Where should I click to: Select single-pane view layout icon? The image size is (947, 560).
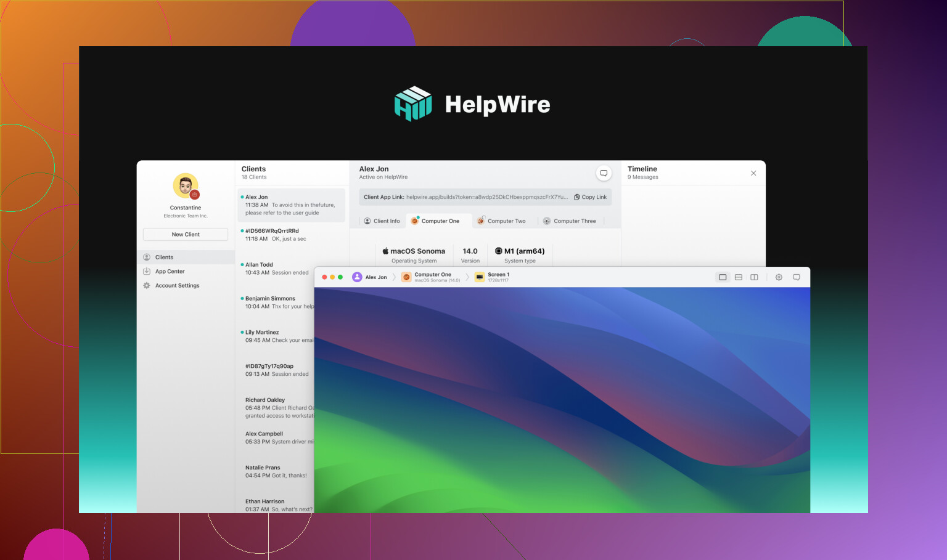pos(723,277)
